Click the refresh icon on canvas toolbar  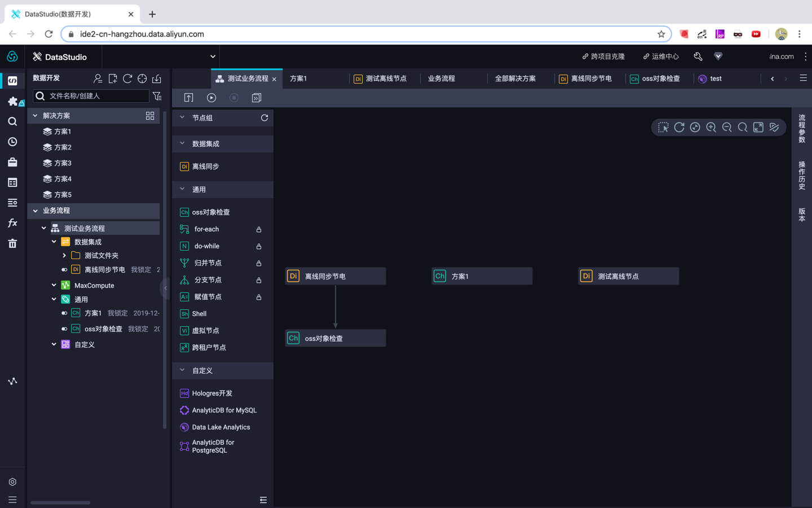(679, 128)
